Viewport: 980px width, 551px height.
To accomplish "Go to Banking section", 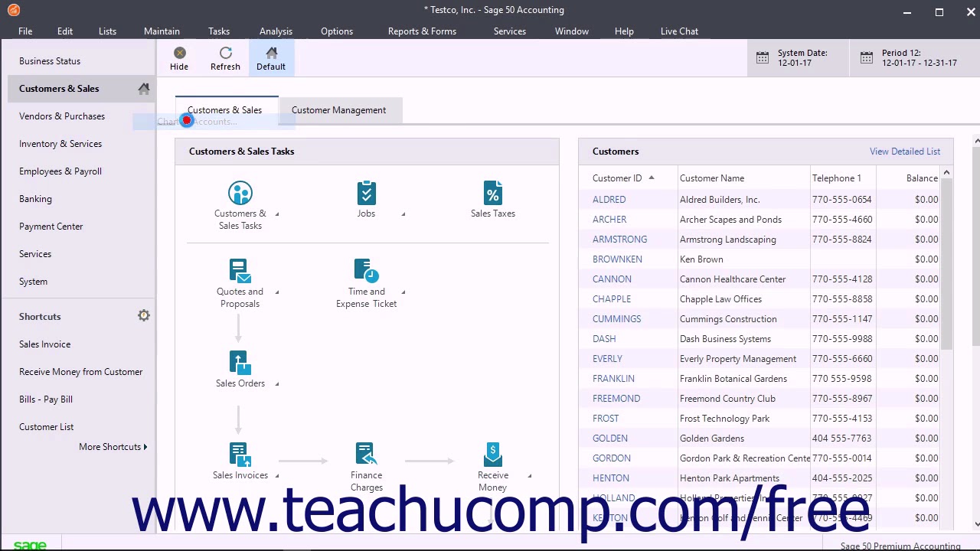I will [35, 199].
